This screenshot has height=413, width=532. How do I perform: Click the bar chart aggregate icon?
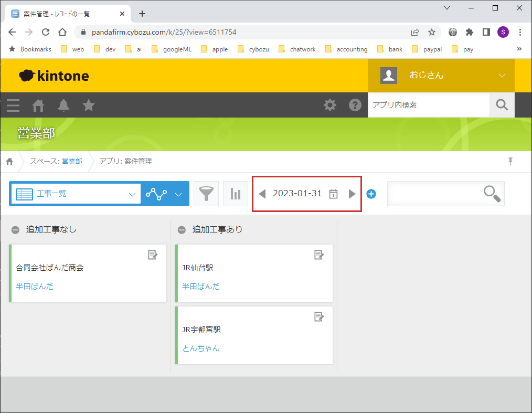point(236,194)
